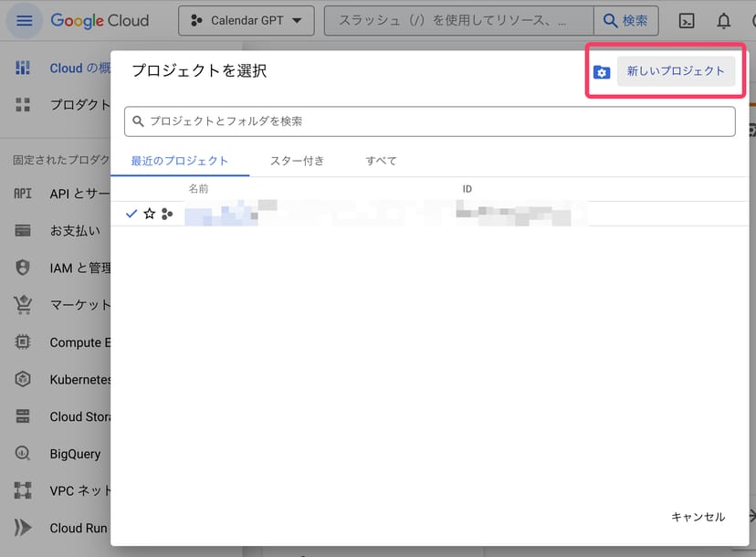
Task: Open the hamburger navigation menu
Action: point(24,20)
